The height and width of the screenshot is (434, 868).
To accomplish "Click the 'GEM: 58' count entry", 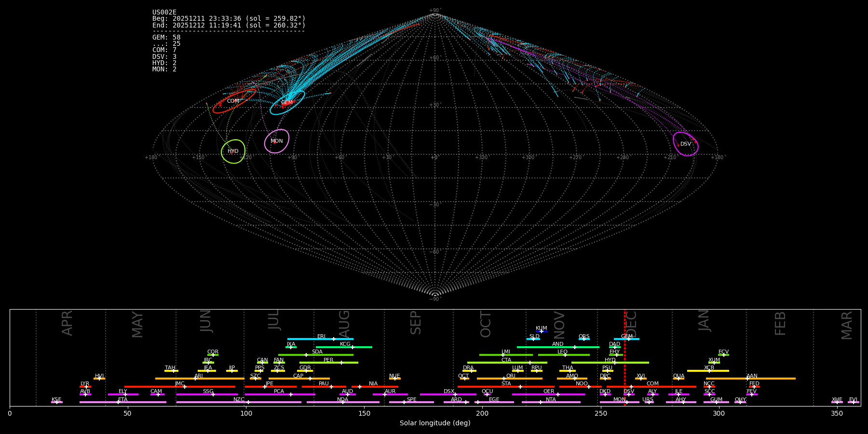I will point(166,38).
